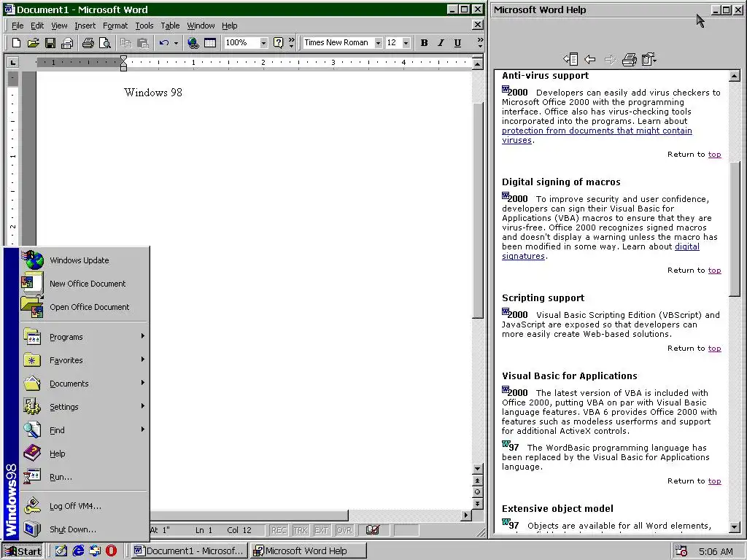Click the Next Page double-arrow button
The width and height of the screenshot is (747, 560).
tap(477, 503)
